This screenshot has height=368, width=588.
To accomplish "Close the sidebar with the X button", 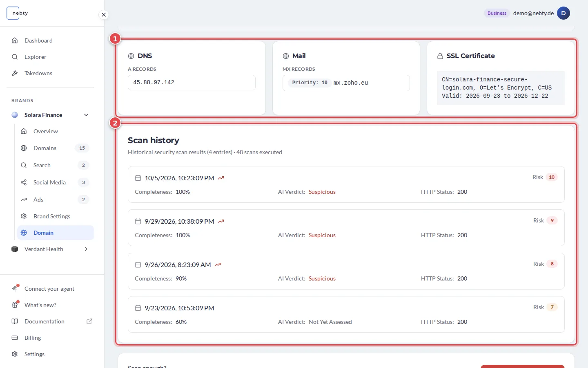I will (x=104, y=15).
